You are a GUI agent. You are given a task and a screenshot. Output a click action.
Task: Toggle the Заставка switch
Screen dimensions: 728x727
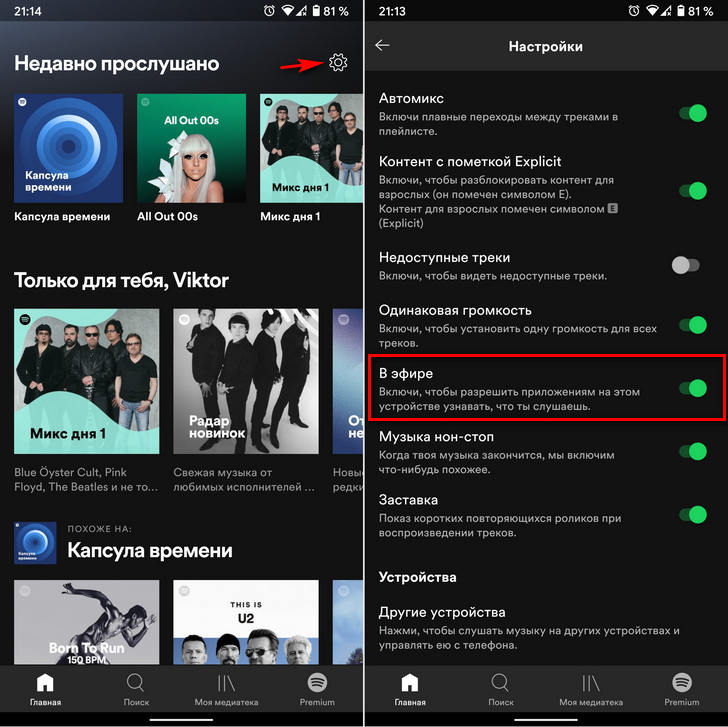(x=693, y=514)
